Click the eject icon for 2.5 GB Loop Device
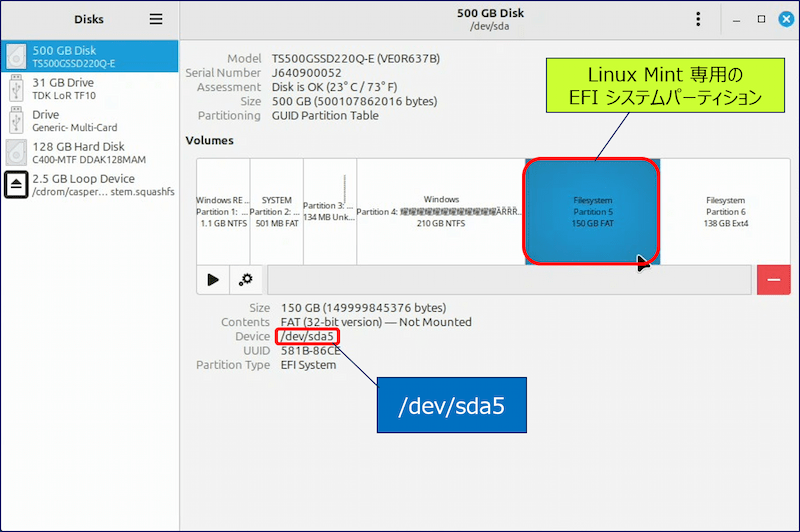The width and height of the screenshot is (800, 532). tap(16, 185)
